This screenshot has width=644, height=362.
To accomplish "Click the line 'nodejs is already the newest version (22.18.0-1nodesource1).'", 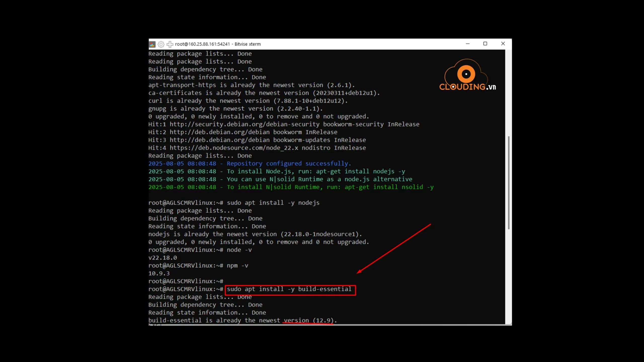I will [255, 234].
